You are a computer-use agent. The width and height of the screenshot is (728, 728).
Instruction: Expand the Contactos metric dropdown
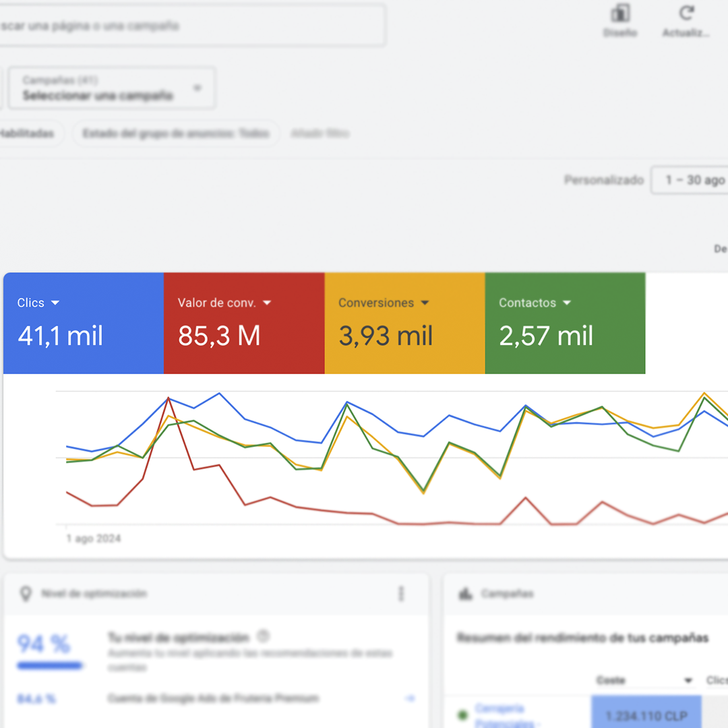coord(567,303)
